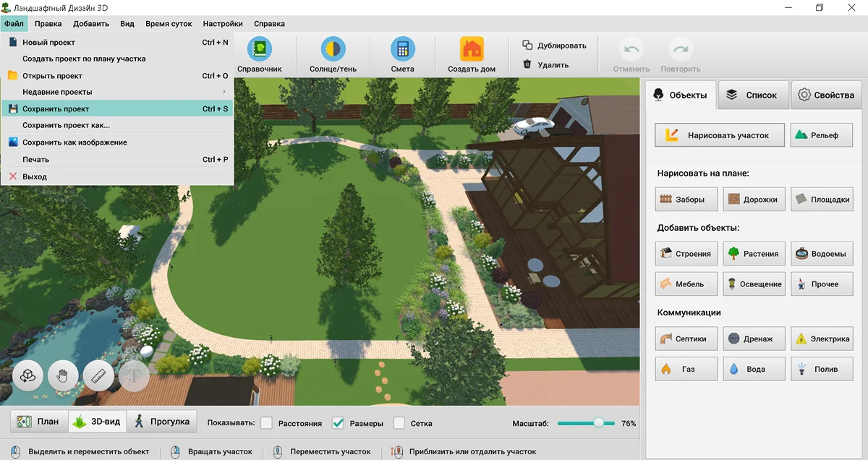Screen dimensions: 868x460
Task: Switch to the Свойства tab
Action: point(826,95)
